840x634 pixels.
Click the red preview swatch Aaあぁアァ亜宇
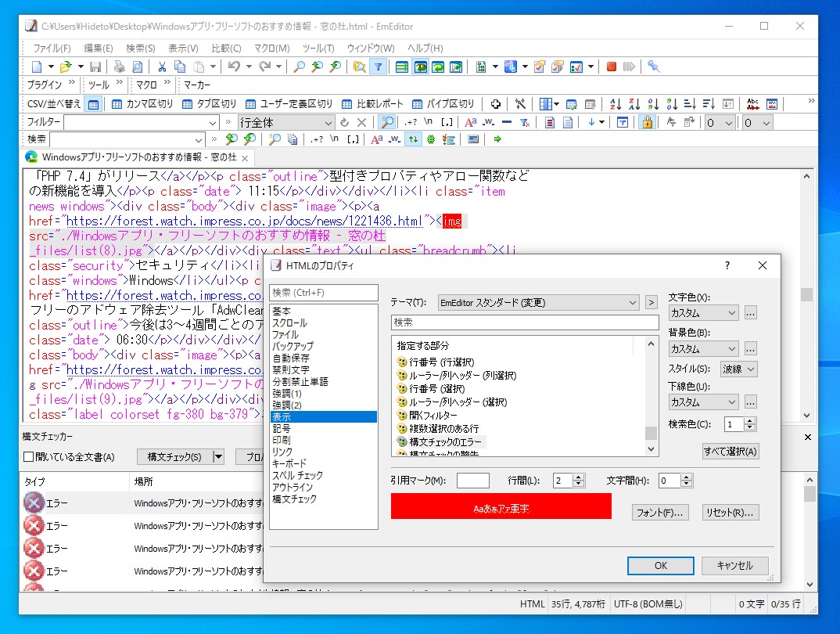(x=501, y=506)
